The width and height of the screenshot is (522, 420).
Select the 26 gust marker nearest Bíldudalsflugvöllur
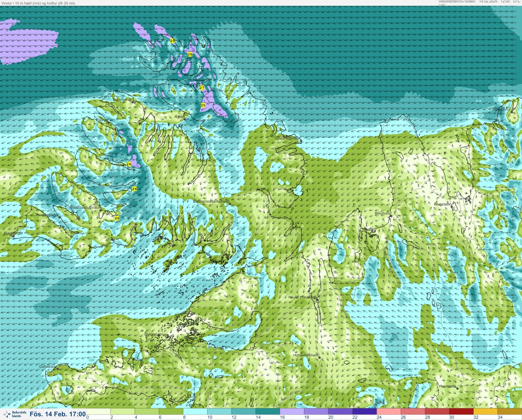click(x=117, y=218)
